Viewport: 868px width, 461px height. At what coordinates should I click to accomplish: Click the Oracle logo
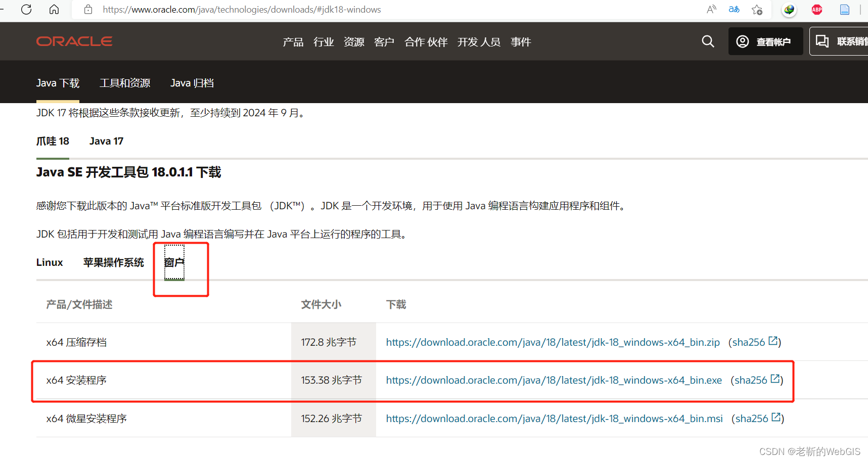click(74, 41)
